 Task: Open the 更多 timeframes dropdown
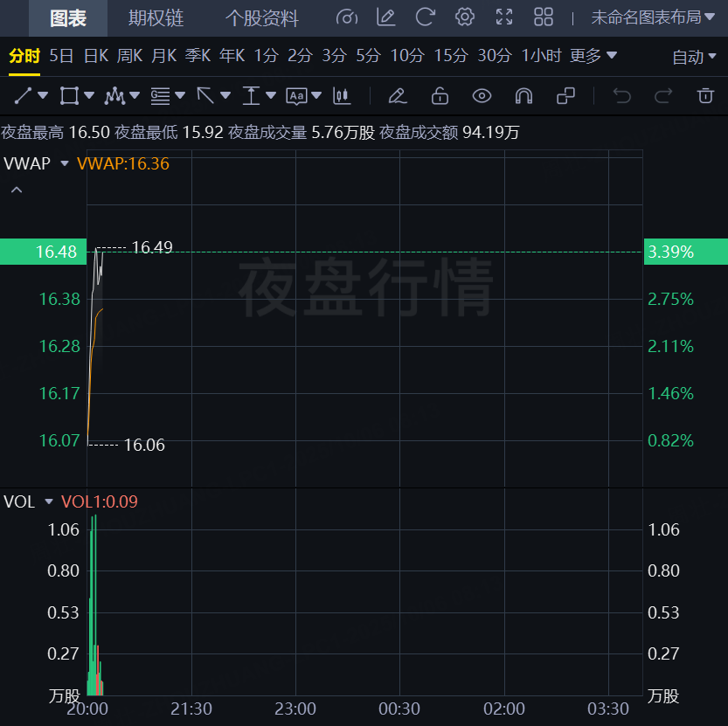[x=593, y=56]
